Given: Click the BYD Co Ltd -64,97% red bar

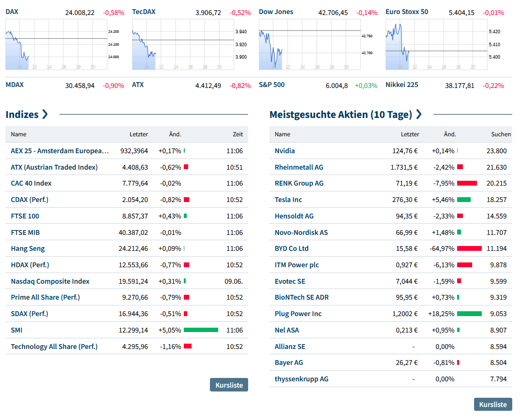Looking at the screenshot, I should [x=469, y=248].
